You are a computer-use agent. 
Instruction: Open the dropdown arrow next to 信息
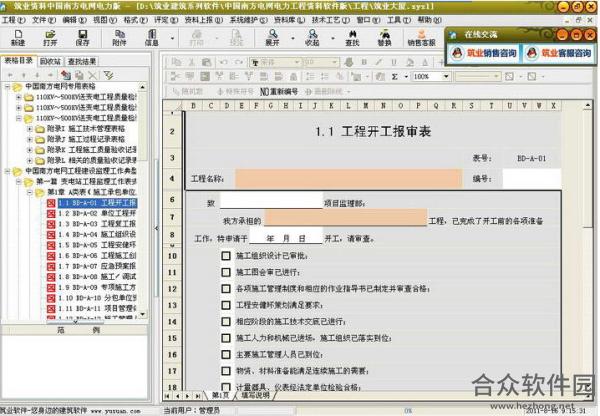[x=172, y=38]
